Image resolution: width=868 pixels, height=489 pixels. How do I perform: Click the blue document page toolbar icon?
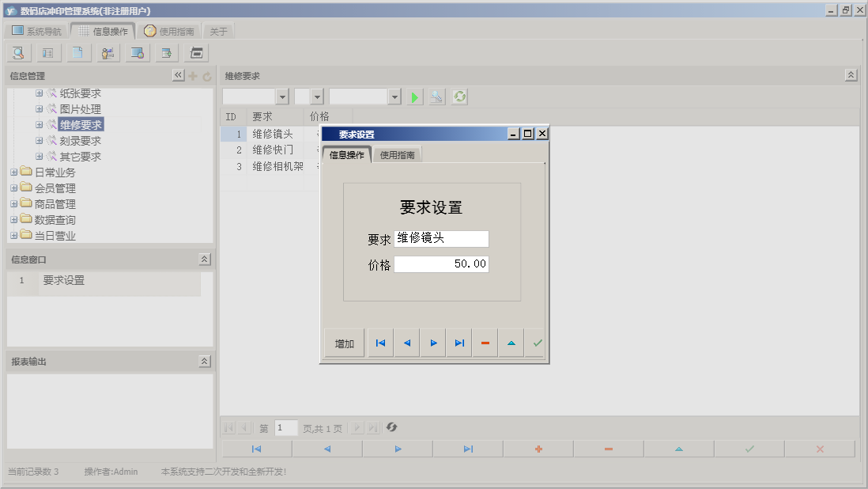78,53
